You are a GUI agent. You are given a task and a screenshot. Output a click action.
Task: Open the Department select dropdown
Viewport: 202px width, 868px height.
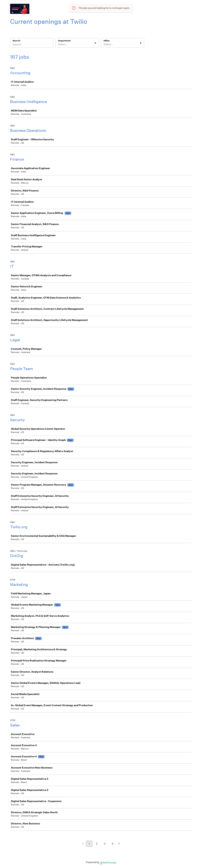tap(77, 43)
